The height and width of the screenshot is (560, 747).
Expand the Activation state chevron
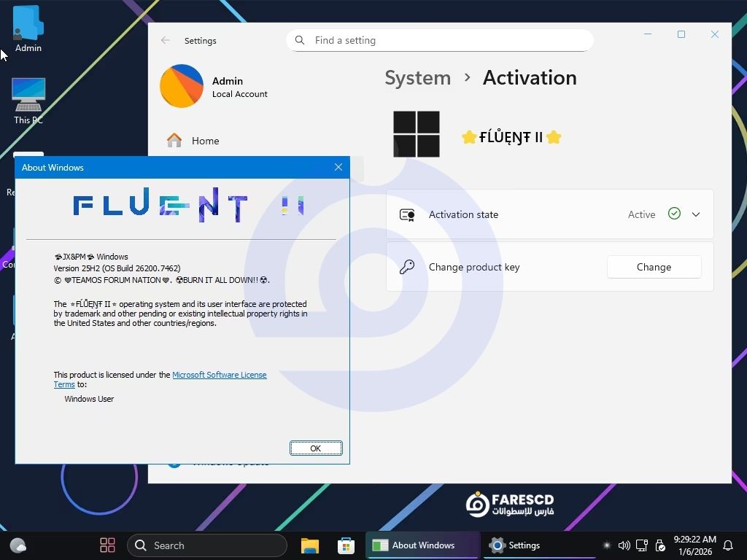coord(696,214)
